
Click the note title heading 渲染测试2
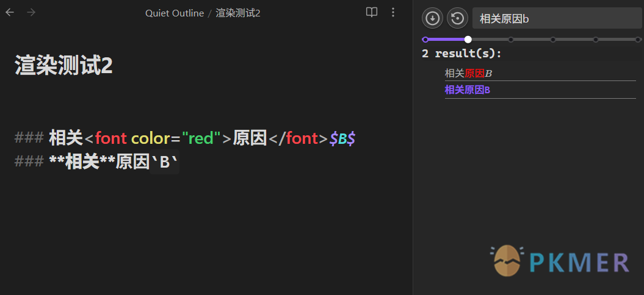click(x=63, y=65)
